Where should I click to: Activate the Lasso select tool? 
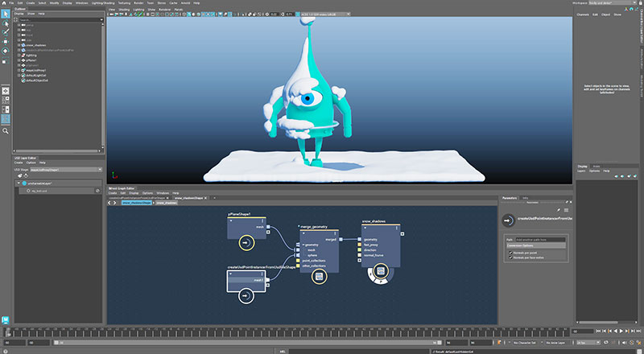pos(6,24)
